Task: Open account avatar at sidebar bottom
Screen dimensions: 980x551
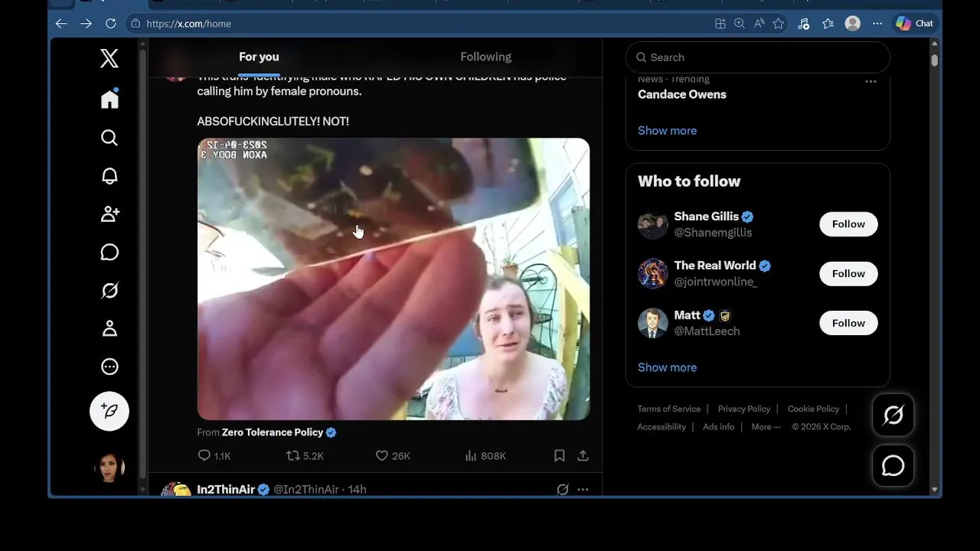Action: [109, 467]
